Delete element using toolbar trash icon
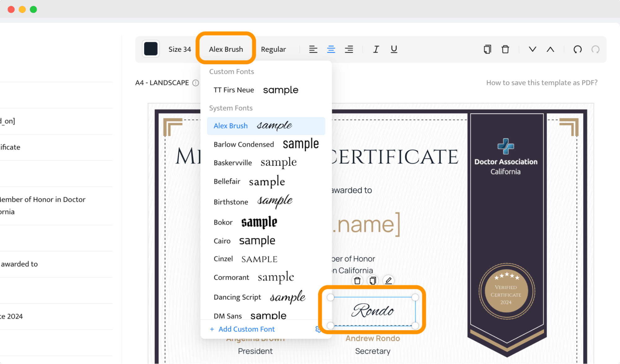The height and width of the screenshot is (364, 620). tap(505, 49)
